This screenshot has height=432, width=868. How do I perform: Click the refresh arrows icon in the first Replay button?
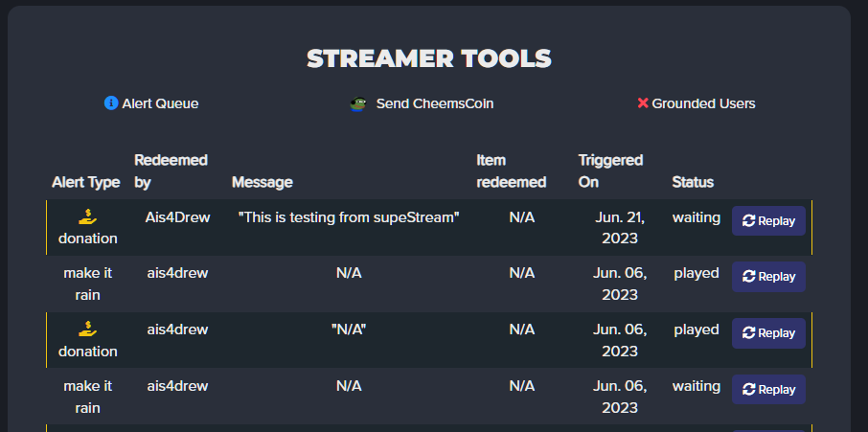[x=748, y=220]
